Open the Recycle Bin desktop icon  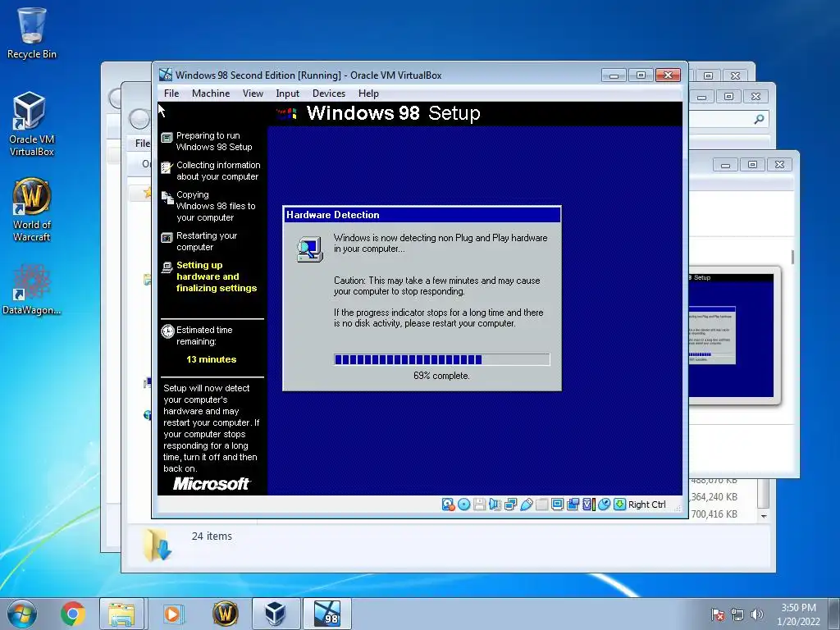click(x=32, y=32)
